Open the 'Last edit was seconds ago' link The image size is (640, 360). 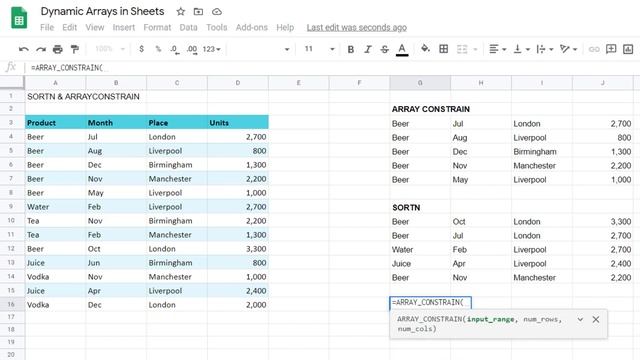point(357,27)
